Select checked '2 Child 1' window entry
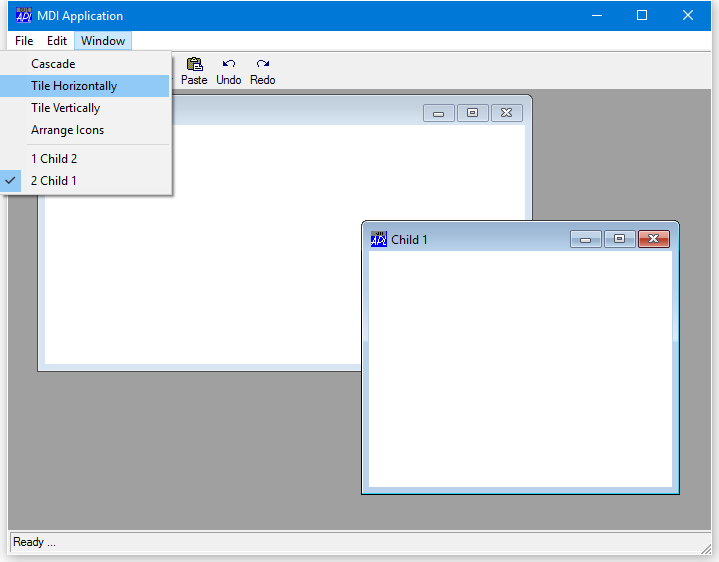This screenshot has height=562, width=719. (54, 181)
